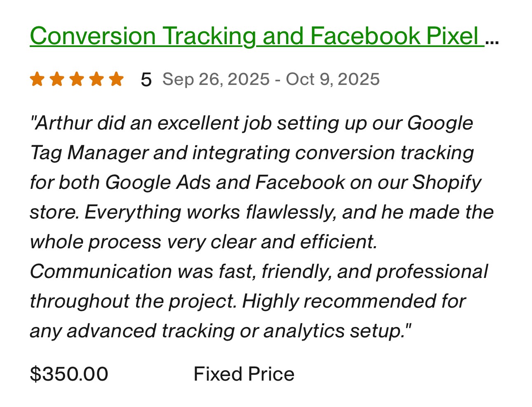Click the review line starting with whole process
Viewport: 532px width, 407px height.
[x=203, y=242]
